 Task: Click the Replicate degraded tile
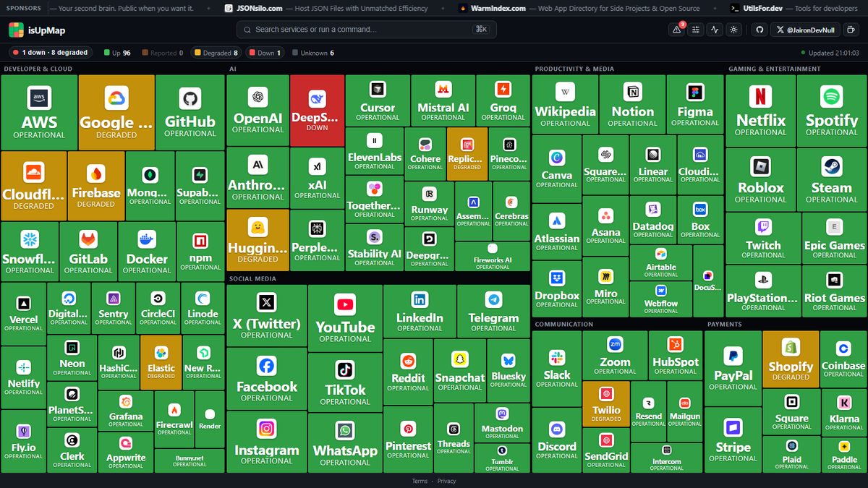[467, 154]
